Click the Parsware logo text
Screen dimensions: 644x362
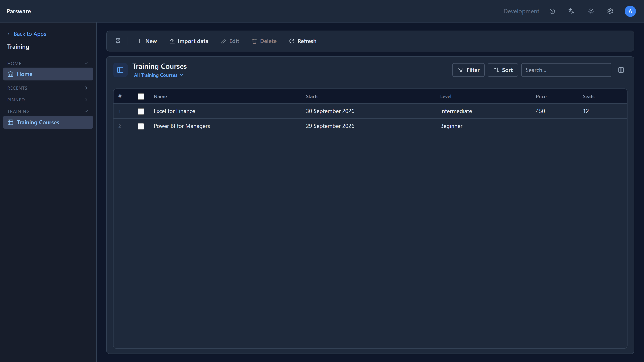tap(19, 11)
